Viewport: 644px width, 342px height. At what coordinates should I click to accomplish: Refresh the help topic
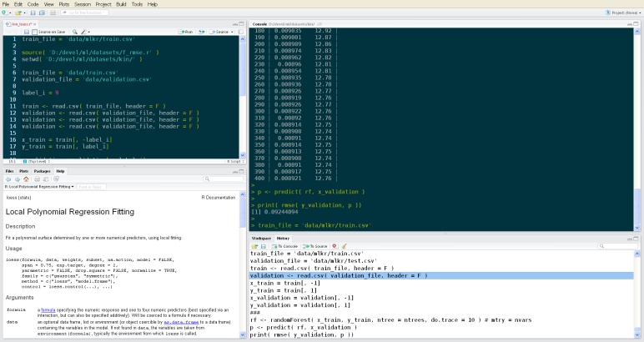56,179
